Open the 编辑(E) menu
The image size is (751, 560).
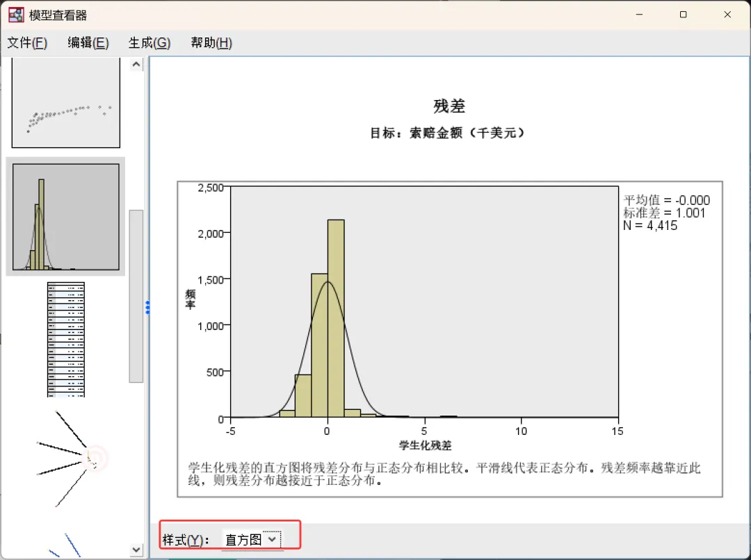88,43
